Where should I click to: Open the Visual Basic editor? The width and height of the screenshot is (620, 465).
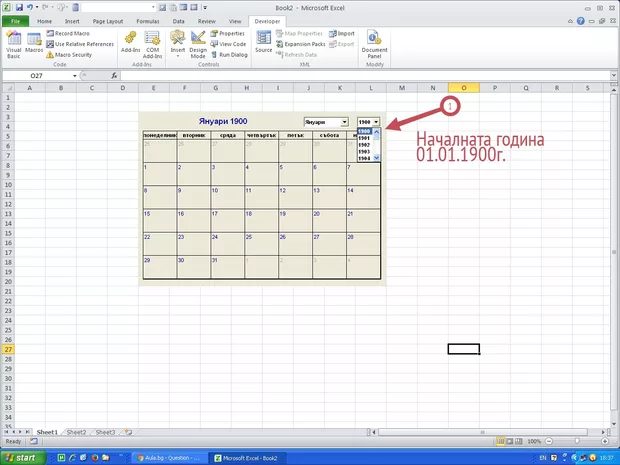coord(14,44)
